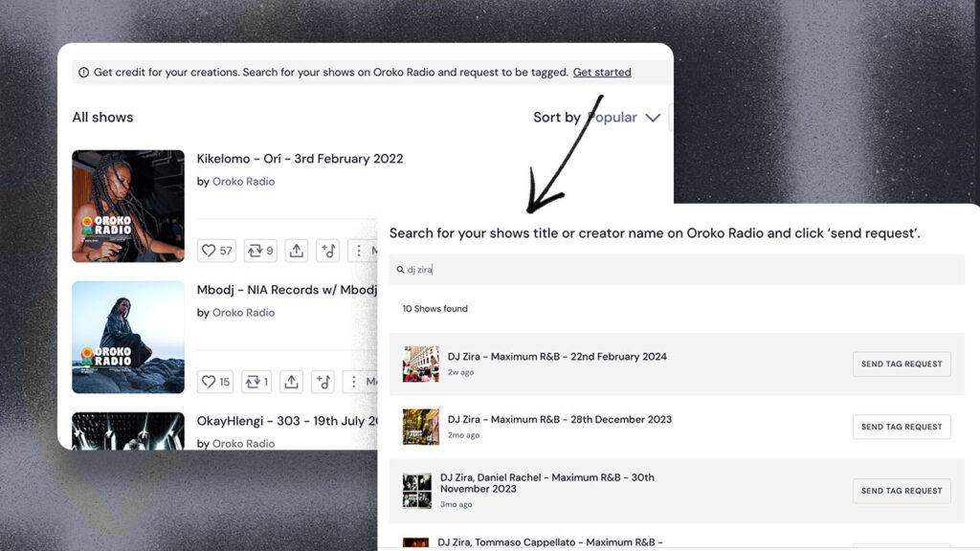This screenshot has width=980, height=551.
Task: Open Oroko Radio link under Kikelomo show
Action: (243, 181)
